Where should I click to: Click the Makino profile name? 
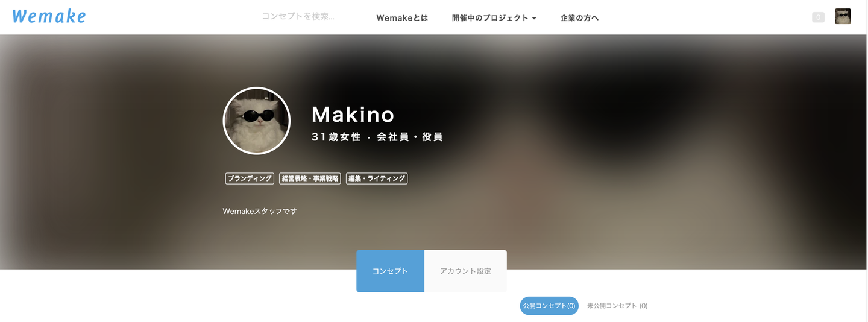[x=353, y=115]
